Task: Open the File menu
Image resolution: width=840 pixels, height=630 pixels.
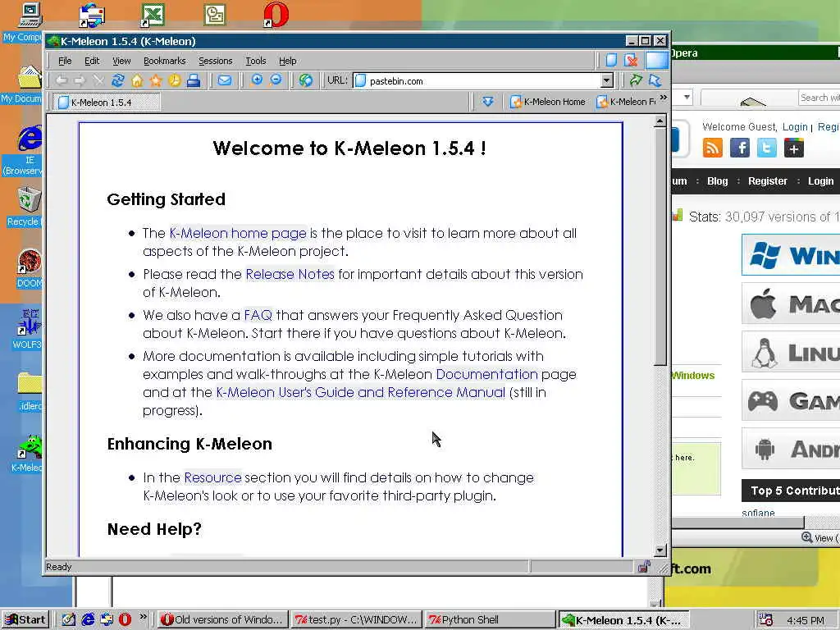Action: click(x=65, y=61)
